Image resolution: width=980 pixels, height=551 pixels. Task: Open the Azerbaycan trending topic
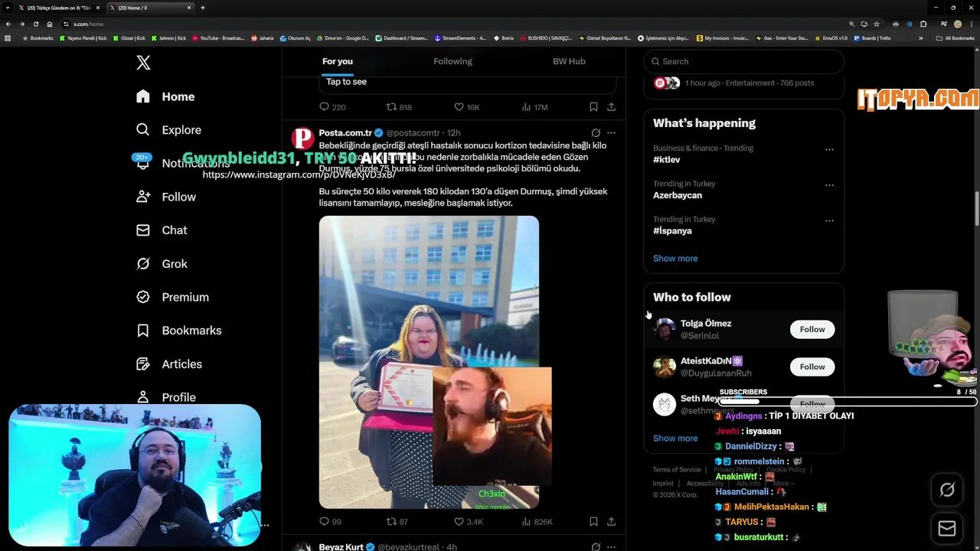[678, 195]
